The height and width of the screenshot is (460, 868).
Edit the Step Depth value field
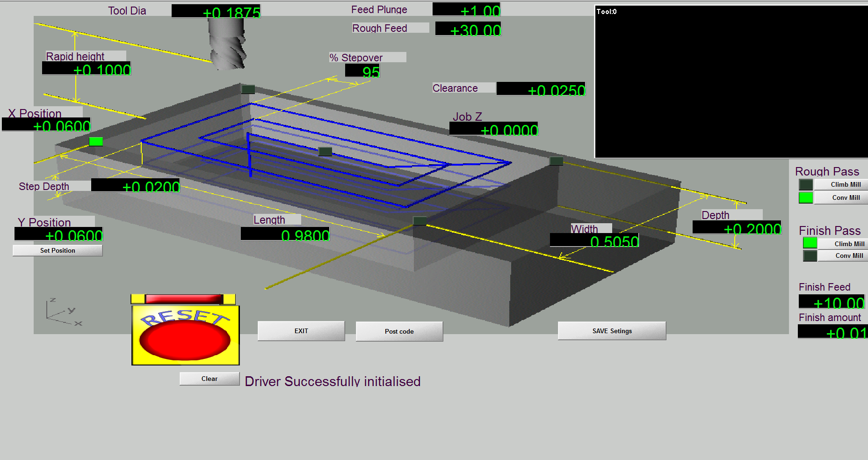tap(136, 185)
